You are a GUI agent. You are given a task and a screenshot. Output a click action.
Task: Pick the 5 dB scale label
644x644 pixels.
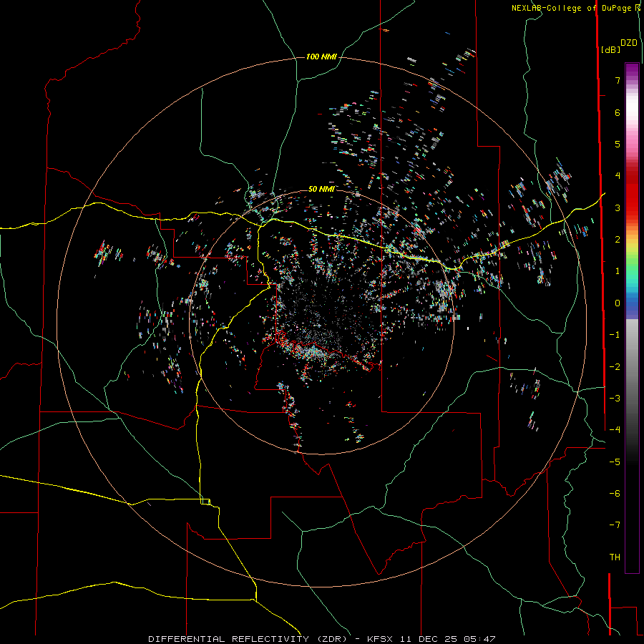coord(618,144)
